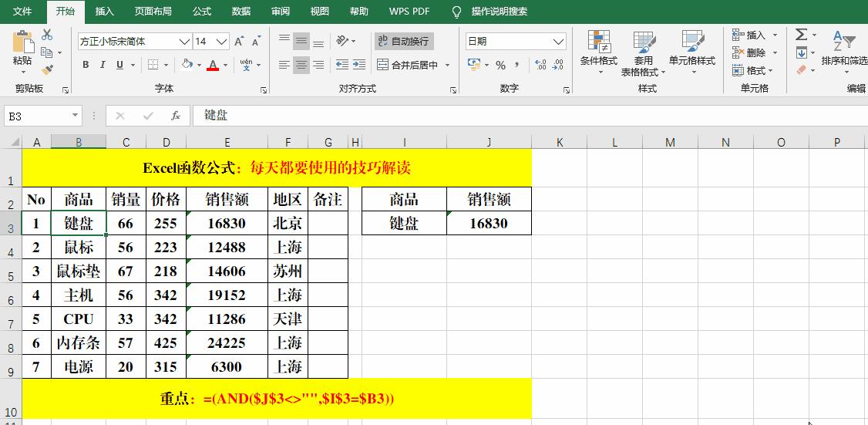Decrease decimal places icon
Viewport: 868px width, 425px height.
tap(558, 65)
